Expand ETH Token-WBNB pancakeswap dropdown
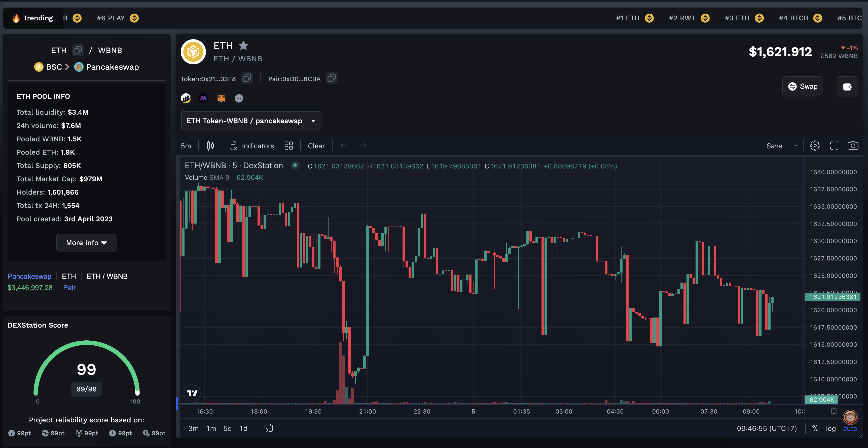The width and height of the screenshot is (868, 448). pyautogui.click(x=251, y=121)
